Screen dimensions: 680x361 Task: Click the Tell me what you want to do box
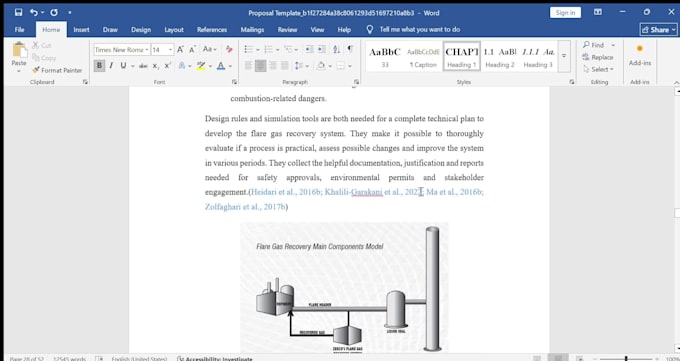(420, 30)
